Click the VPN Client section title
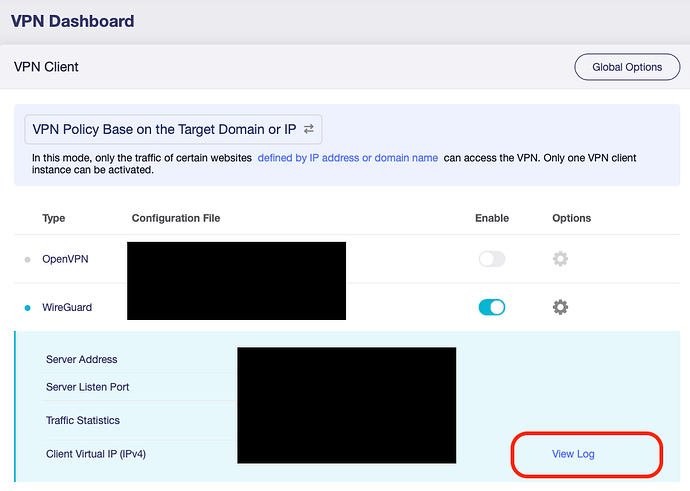690x491 pixels. point(46,67)
